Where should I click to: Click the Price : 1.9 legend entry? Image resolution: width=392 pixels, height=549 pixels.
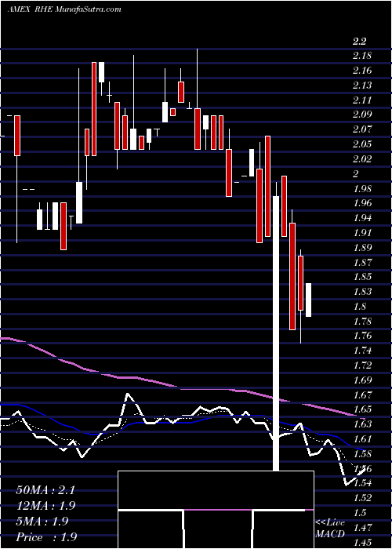(x=46, y=537)
